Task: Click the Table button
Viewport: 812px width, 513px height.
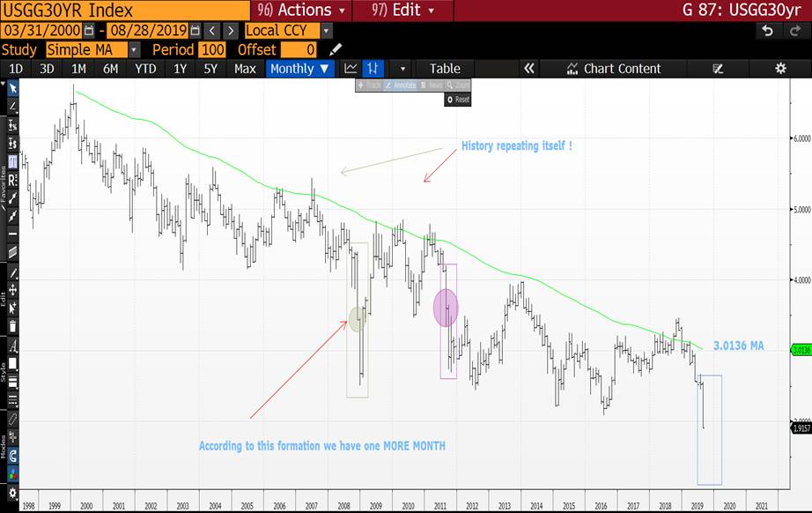Action: 445,69
